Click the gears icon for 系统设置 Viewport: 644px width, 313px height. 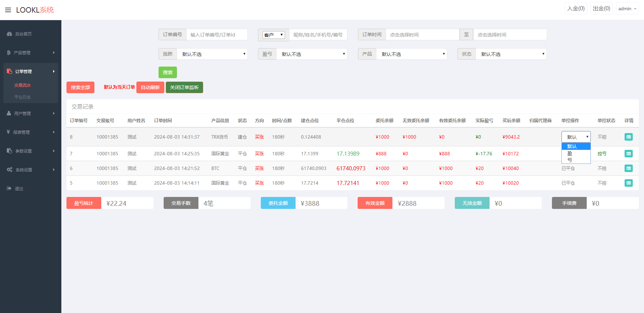tap(10, 170)
